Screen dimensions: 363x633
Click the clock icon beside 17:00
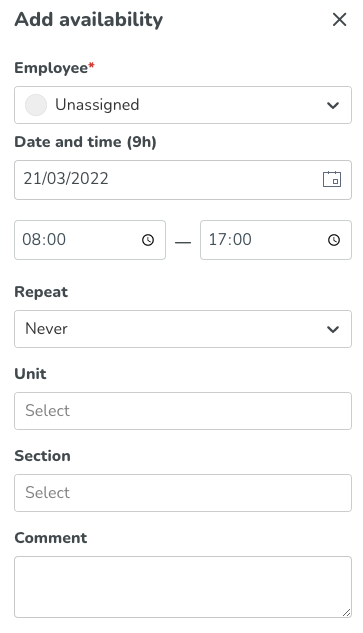(334, 240)
